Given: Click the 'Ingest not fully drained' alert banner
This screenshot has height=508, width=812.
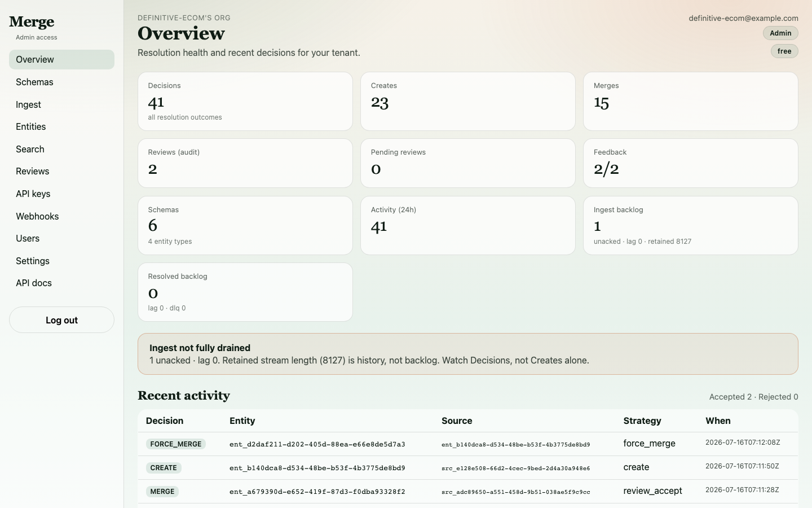Looking at the screenshot, I should tap(468, 354).
